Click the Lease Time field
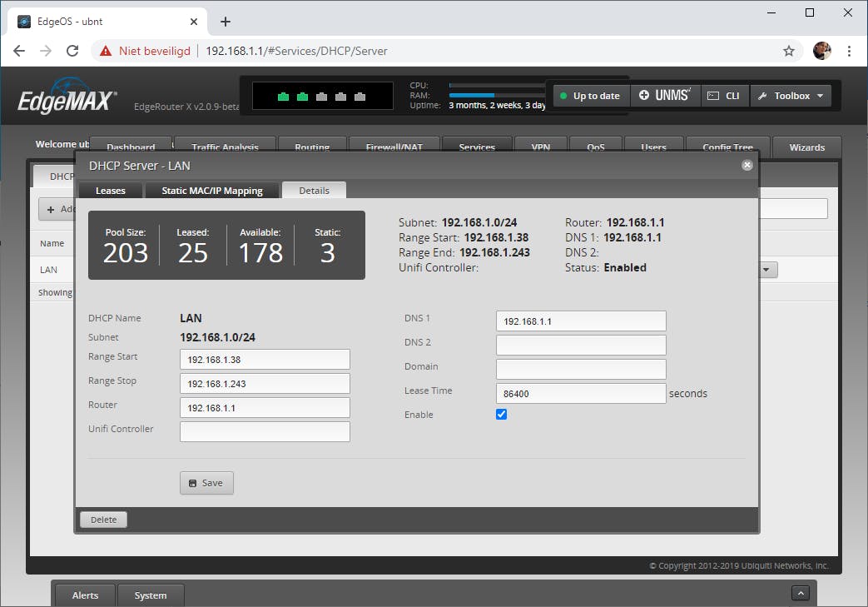Image resolution: width=868 pixels, height=607 pixels. 580,394
